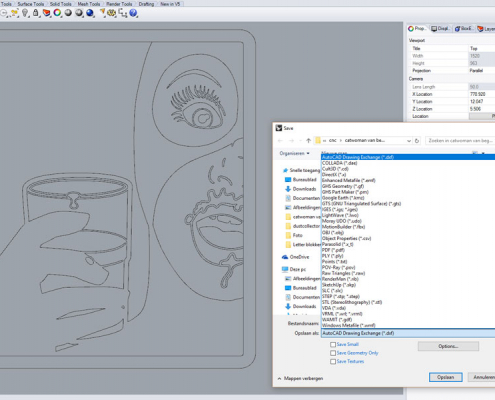Viewport: 495px width, 400px height.
Task: Tick the Save Geometry Only checkbox
Action: coord(333,353)
